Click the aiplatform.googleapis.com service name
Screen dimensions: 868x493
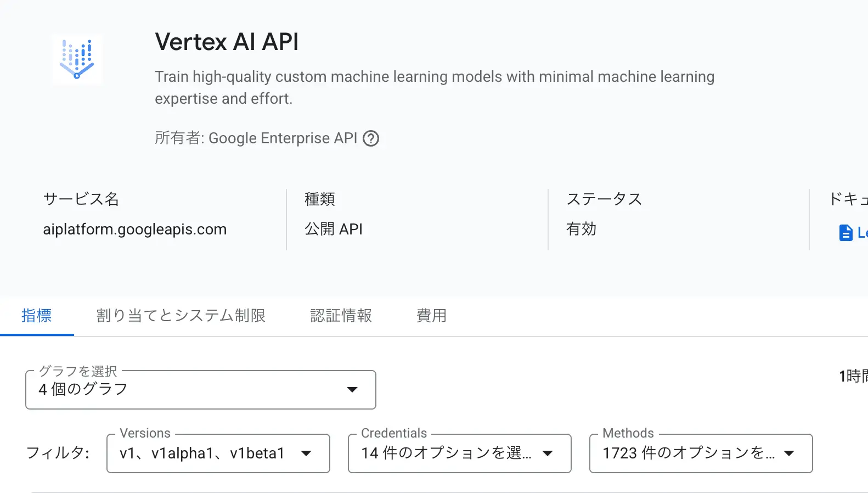point(135,229)
